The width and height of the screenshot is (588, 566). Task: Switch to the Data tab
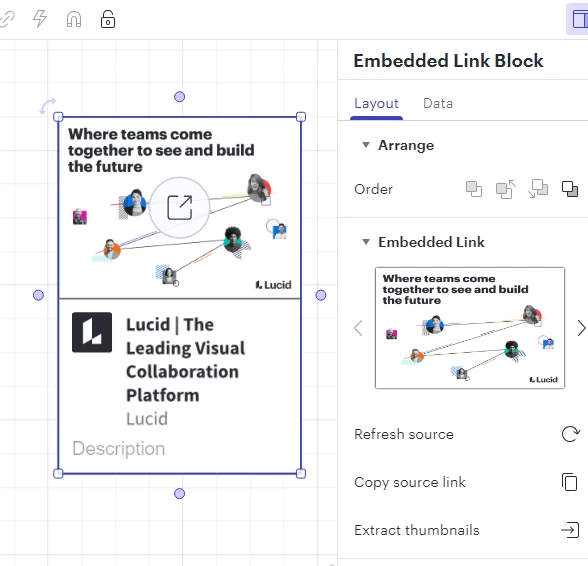tap(438, 104)
